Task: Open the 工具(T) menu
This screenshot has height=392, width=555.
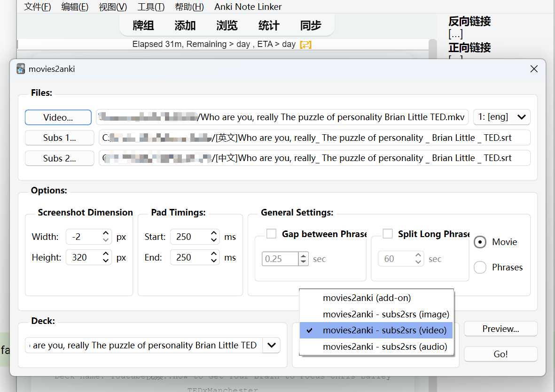Action: 151,7
